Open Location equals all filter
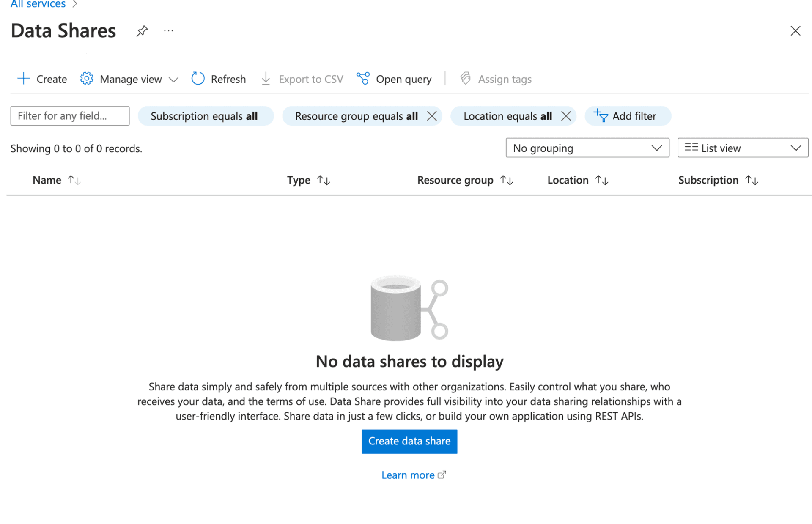 point(507,116)
